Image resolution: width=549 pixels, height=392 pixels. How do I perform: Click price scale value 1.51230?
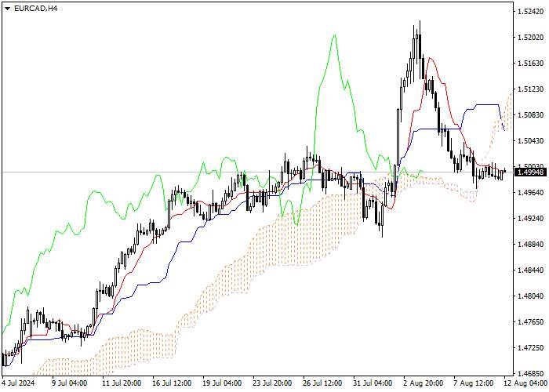pos(530,89)
